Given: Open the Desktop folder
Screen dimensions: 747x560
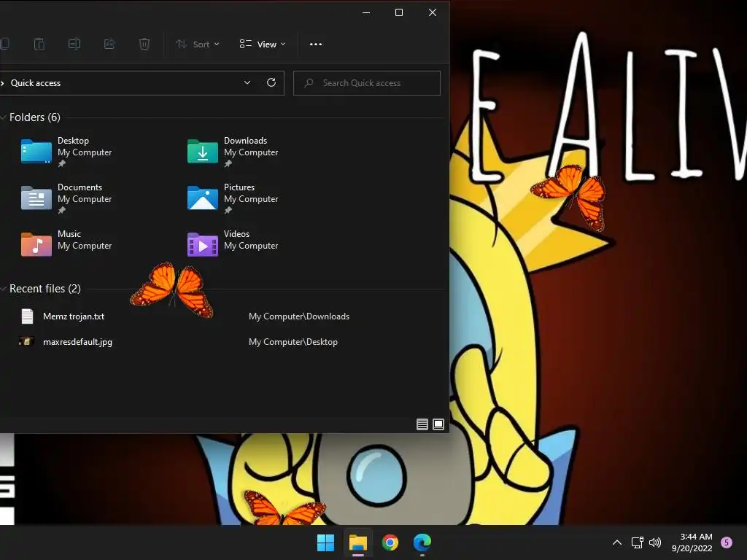Looking at the screenshot, I should coord(66,152).
